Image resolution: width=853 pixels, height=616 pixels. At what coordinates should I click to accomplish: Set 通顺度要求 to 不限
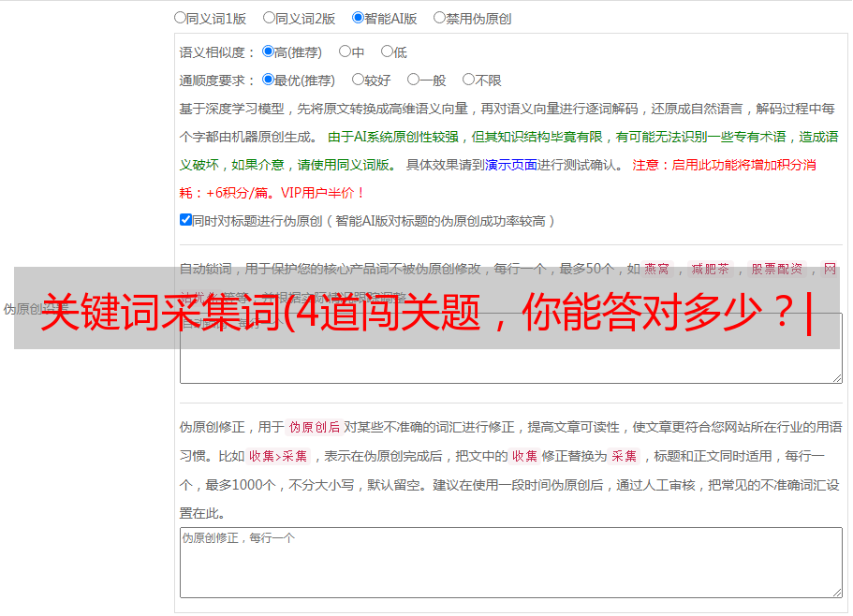pyautogui.click(x=468, y=80)
